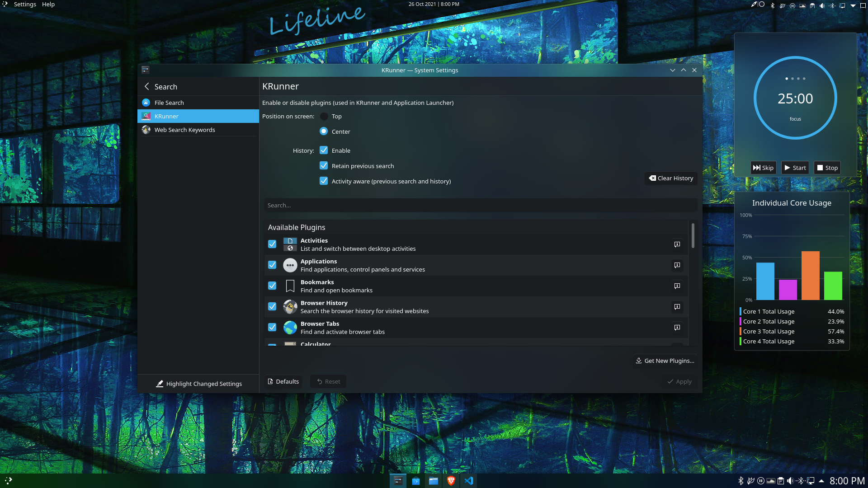The image size is (868, 488).
Task: Open Dolphin file manager in taskbar
Action: click(433, 481)
